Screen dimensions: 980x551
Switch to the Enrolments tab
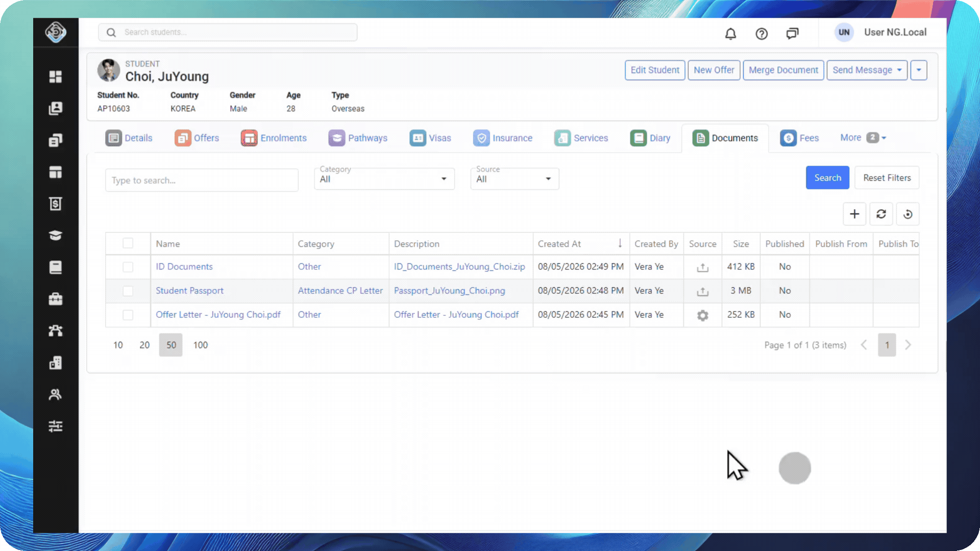[x=274, y=138]
